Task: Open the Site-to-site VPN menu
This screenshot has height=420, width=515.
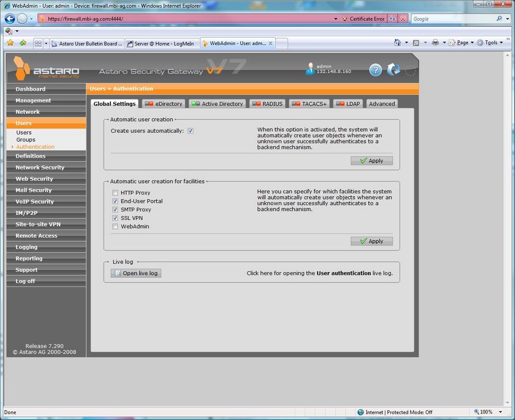Action: tap(46, 224)
